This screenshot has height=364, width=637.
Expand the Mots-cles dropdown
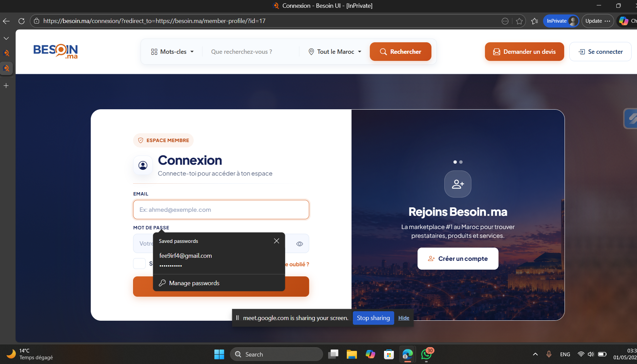tap(172, 52)
